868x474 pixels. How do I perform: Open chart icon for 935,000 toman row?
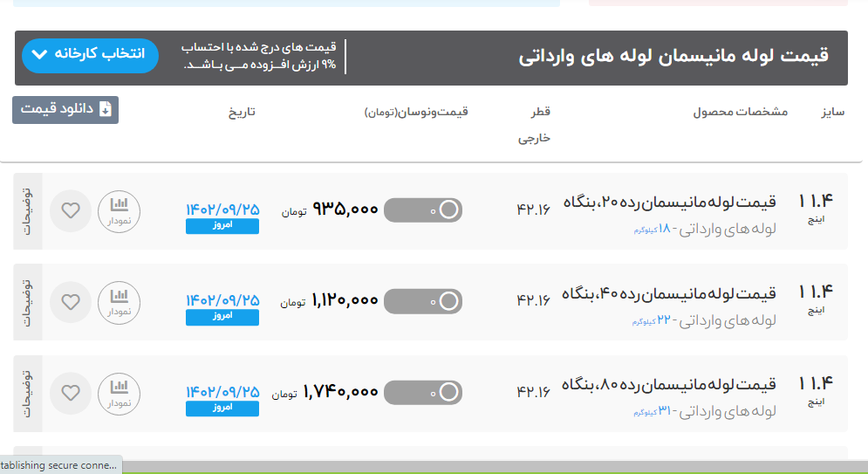pyautogui.click(x=119, y=210)
